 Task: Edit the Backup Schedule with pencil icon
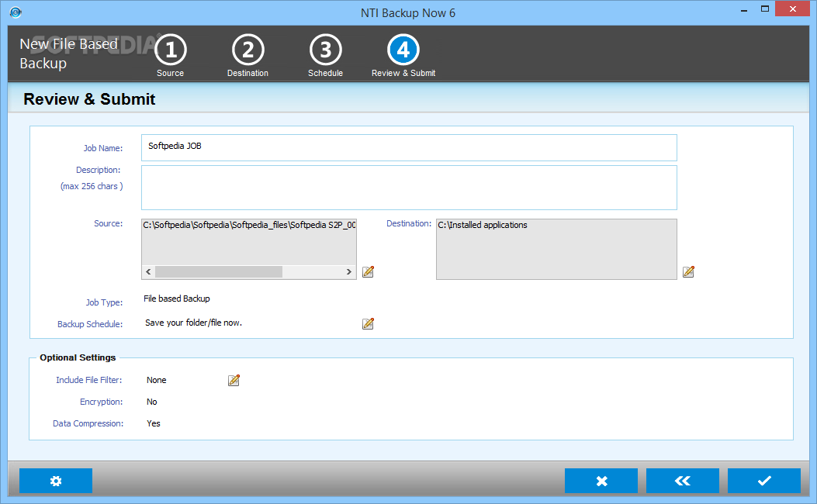point(368,324)
